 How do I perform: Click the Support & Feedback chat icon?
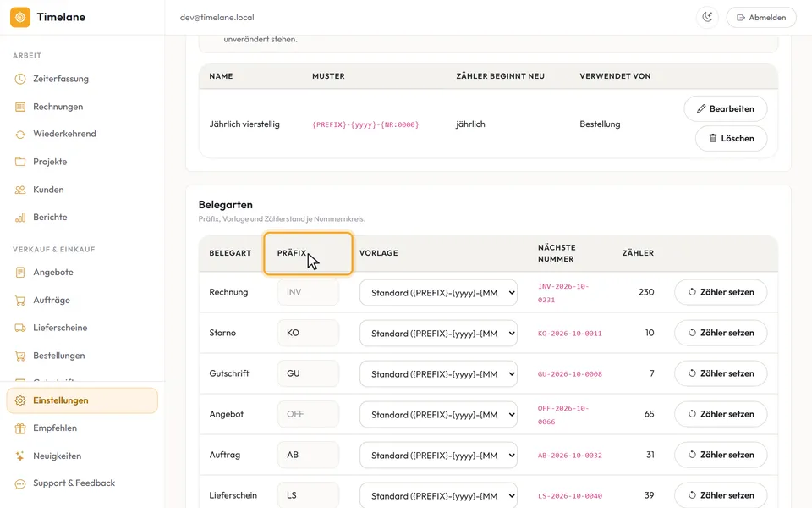pyautogui.click(x=20, y=483)
